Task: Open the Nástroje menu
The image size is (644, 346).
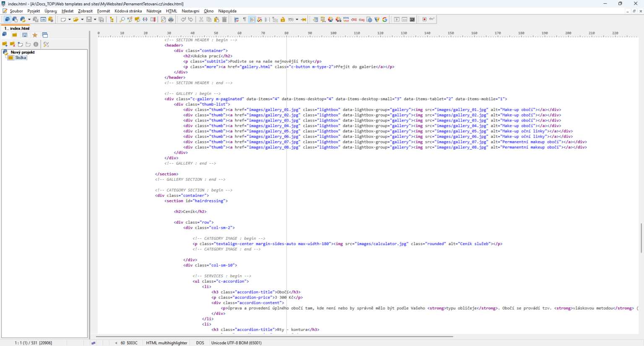Action: coord(154,11)
